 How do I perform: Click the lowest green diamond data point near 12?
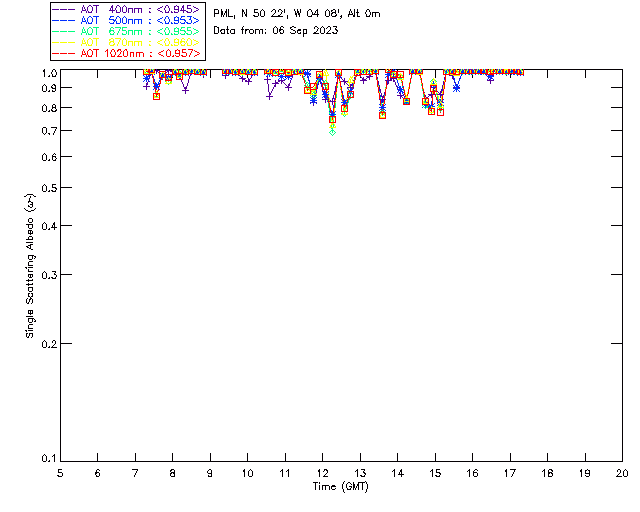[x=332, y=132]
